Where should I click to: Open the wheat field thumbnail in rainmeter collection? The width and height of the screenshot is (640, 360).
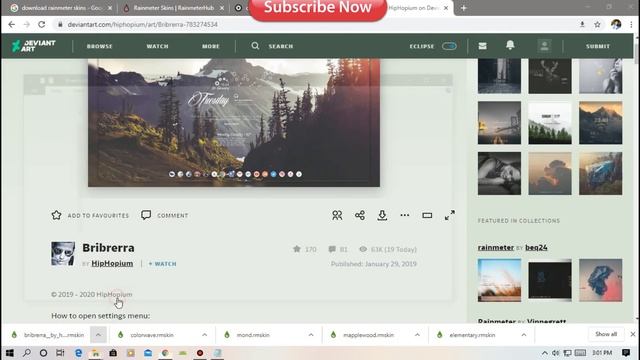[x=499, y=280]
